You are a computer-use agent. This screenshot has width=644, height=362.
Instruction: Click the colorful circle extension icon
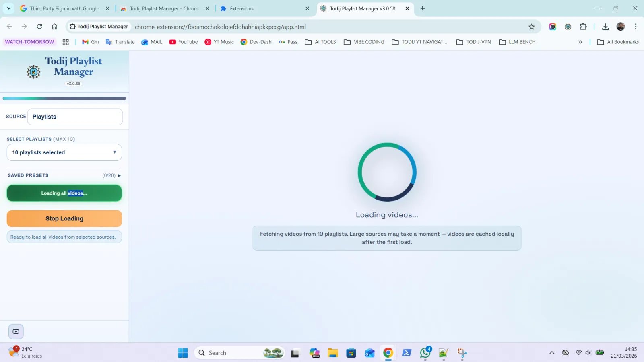tap(553, 27)
